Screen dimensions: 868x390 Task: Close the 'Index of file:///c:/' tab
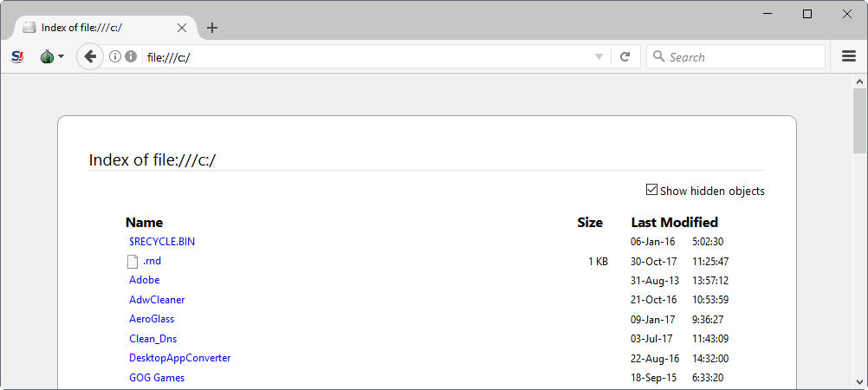pyautogui.click(x=182, y=28)
